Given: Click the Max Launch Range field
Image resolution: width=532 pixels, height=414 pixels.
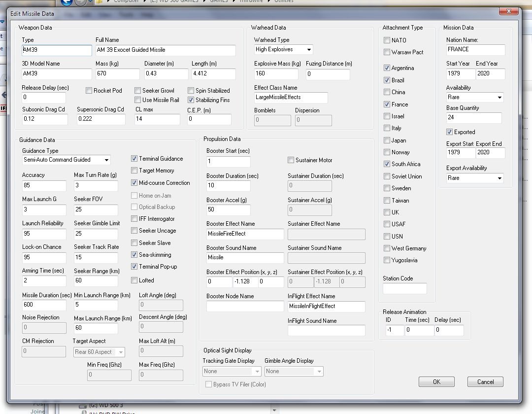Looking at the screenshot, I should (96, 328).
